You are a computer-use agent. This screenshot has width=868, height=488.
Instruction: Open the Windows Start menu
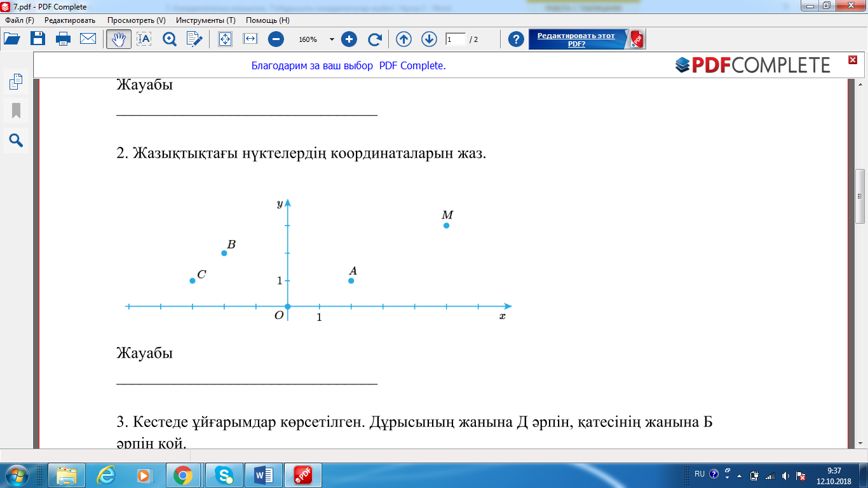(17, 475)
